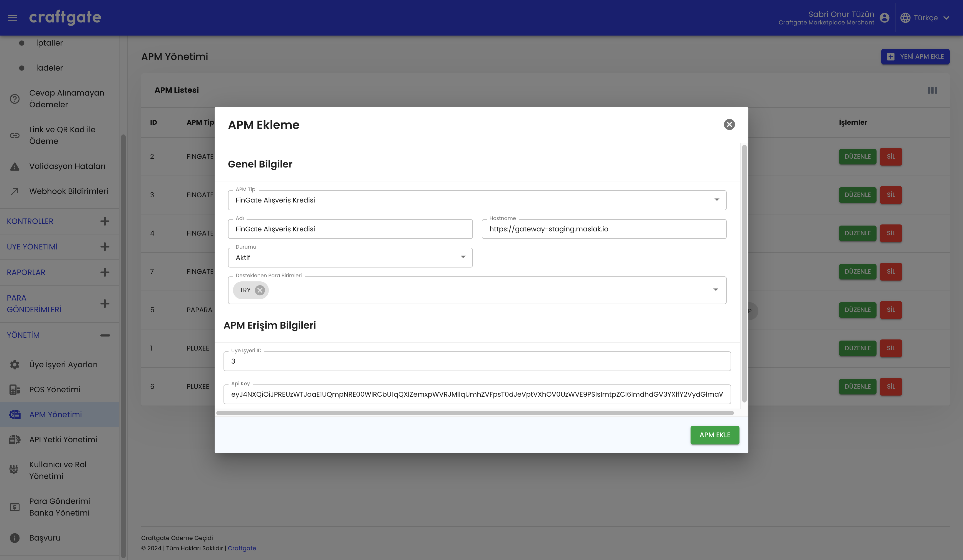
Task: Open POS Yönetimi menu item
Action: tap(55, 389)
